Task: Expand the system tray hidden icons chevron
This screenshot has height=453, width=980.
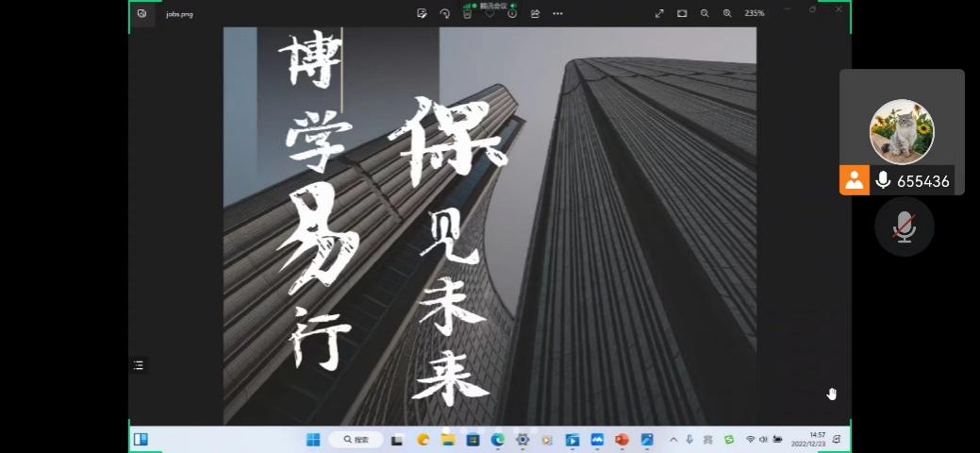Action: click(x=673, y=440)
